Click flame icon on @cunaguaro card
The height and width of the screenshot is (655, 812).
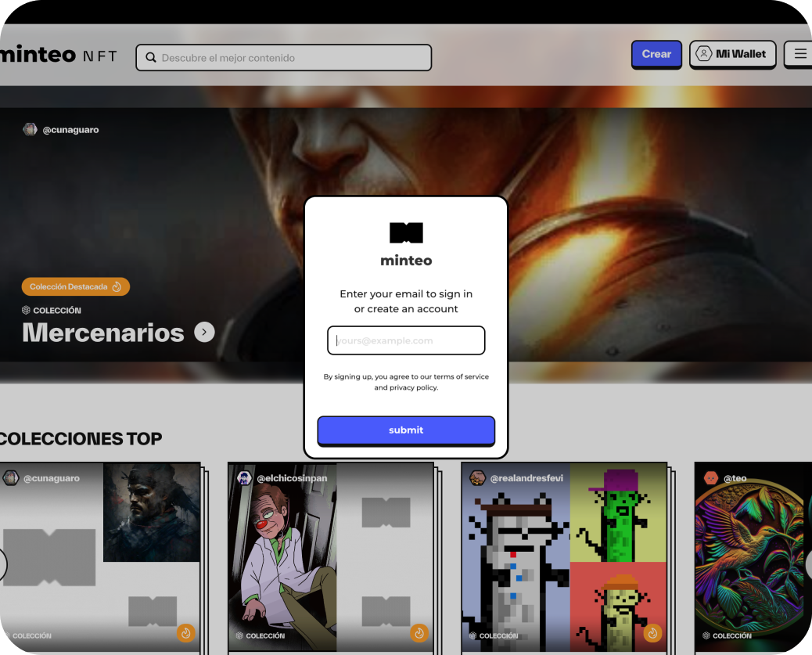[186, 633]
